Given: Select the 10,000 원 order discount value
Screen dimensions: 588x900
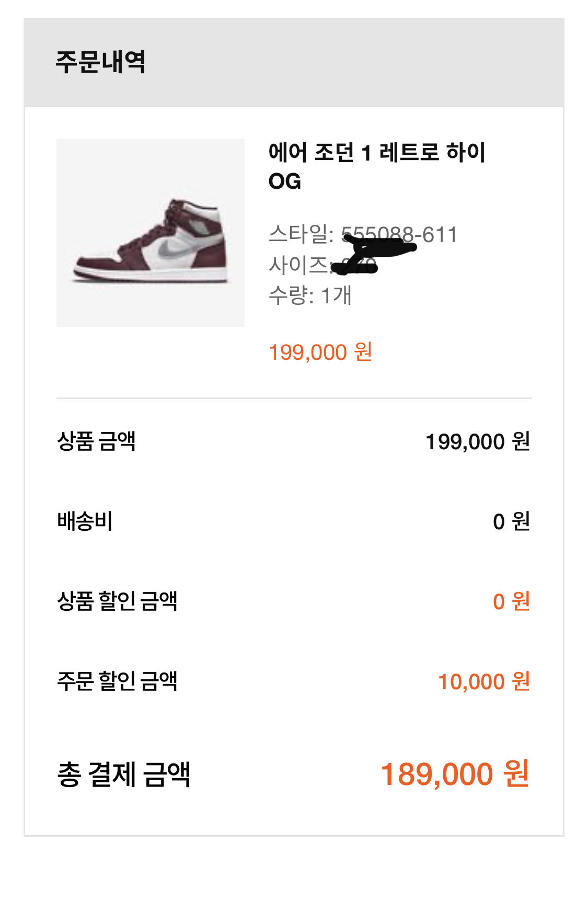Looking at the screenshot, I should click(483, 681).
